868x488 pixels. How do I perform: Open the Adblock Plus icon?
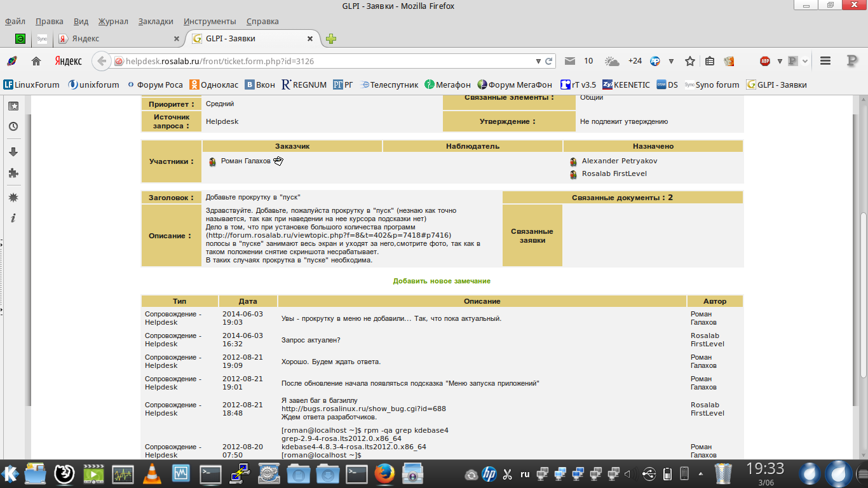(x=765, y=61)
